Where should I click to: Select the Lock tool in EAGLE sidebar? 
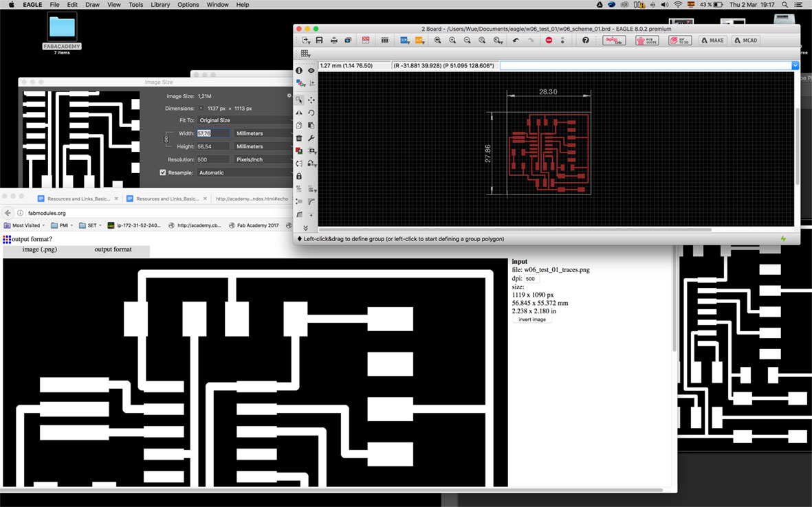point(299,177)
